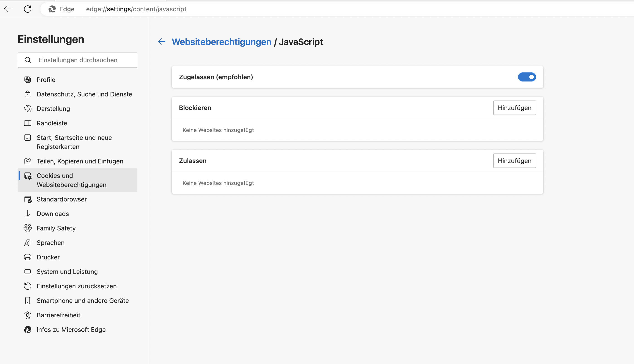Image resolution: width=634 pixels, height=364 pixels.
Task: Focus the Einstellungen durchsuchen search field
Action: click(77, 60)
